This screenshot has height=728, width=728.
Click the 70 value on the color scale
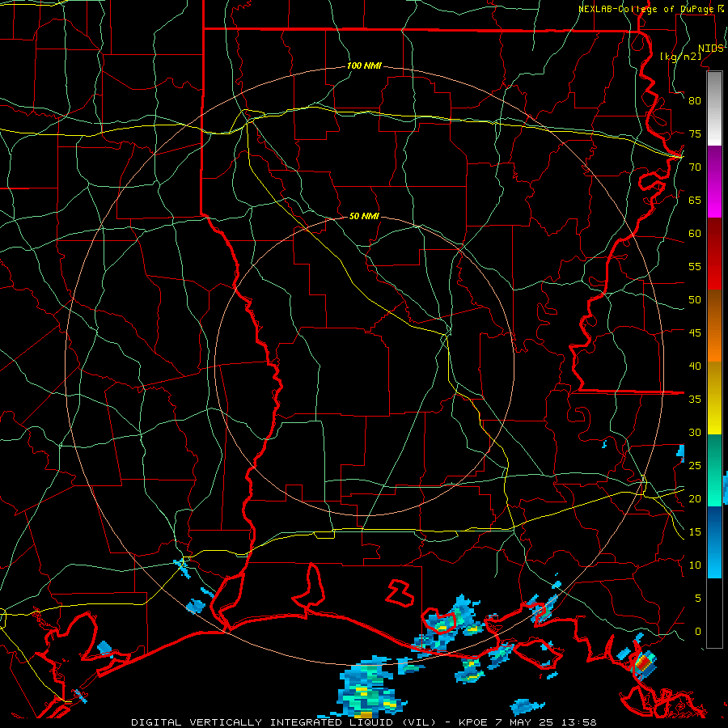click(695, 167)
